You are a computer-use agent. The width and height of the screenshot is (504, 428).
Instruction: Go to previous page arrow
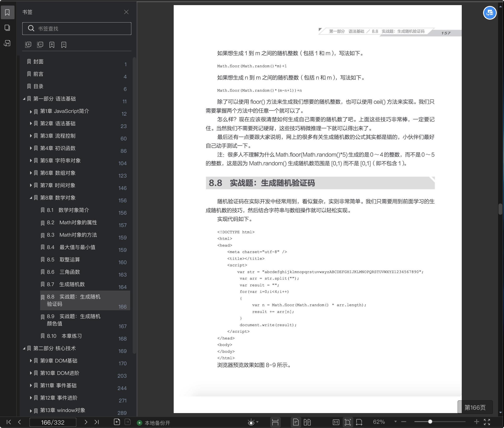click(x=20, y=422)
